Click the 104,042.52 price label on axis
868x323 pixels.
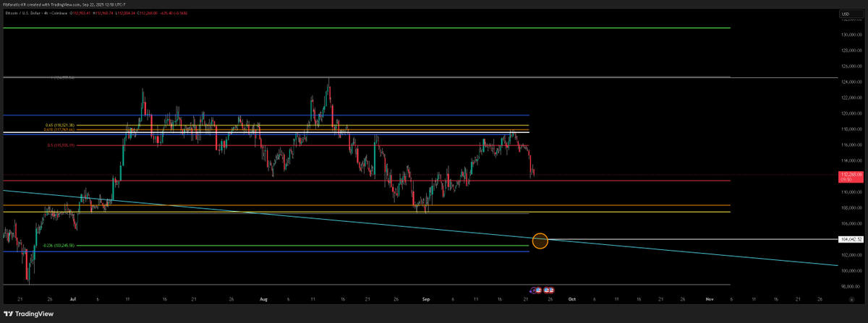pyautogui.click(x=851, y=238)
